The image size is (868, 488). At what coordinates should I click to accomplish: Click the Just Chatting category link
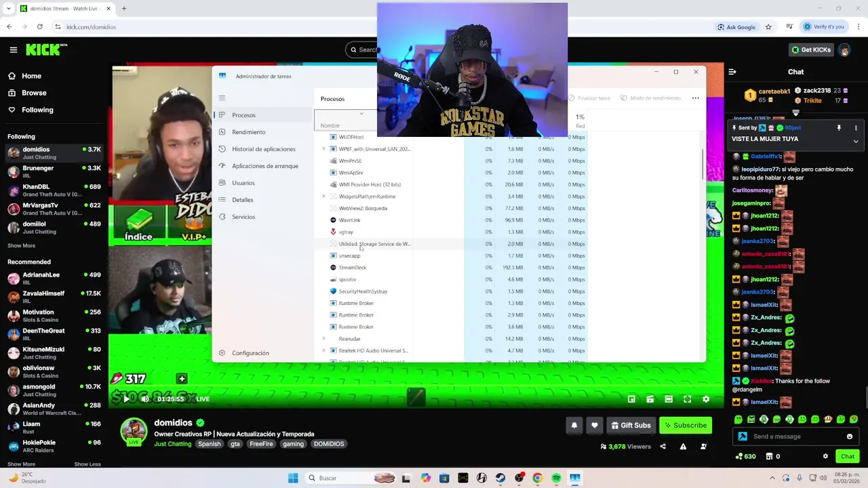tap(173, 444)
